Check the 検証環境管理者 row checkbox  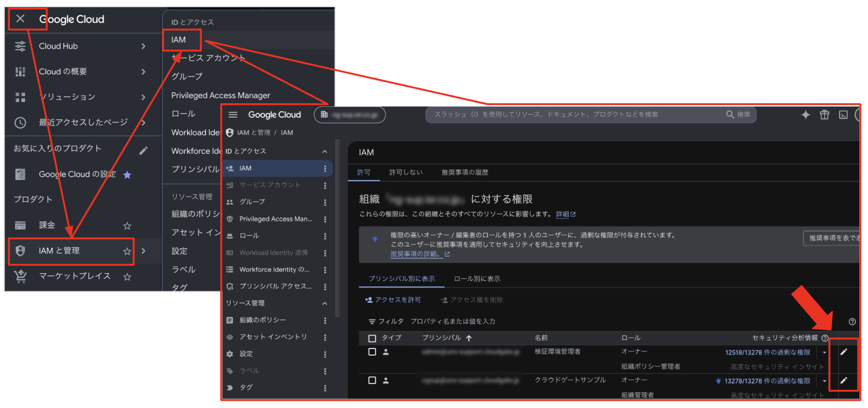pyautogui.click(x=372, y=352)
